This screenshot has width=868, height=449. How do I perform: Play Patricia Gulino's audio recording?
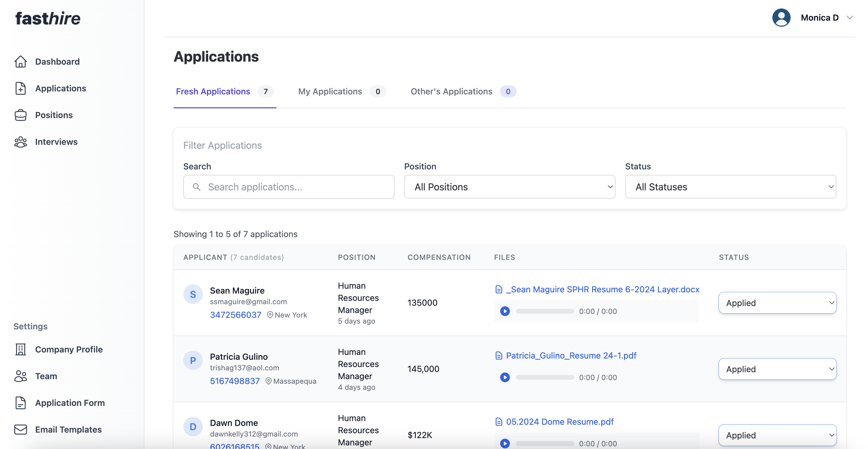(x=505, y=377)
